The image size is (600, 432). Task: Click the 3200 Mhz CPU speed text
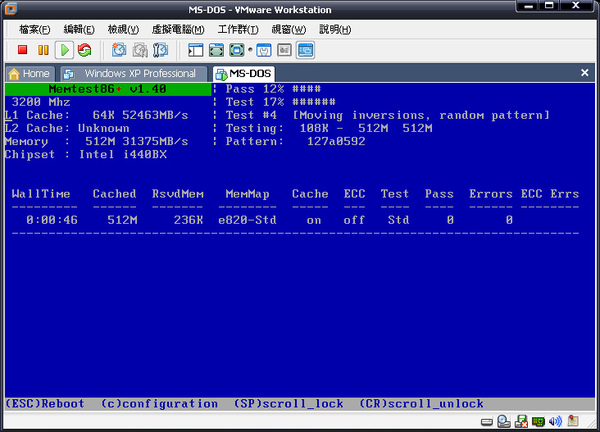[41, 102]
